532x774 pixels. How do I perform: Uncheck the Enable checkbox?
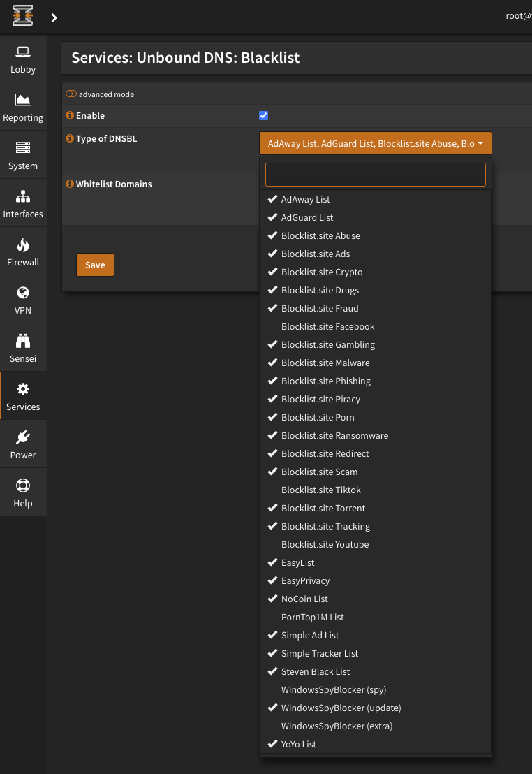tap(263, 116)
